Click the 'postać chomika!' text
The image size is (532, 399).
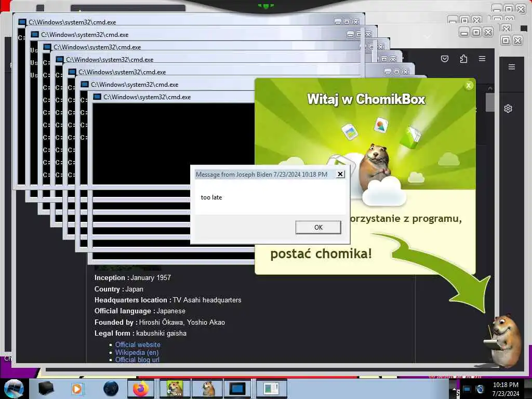pyautogui.click(x=321, y=254)
